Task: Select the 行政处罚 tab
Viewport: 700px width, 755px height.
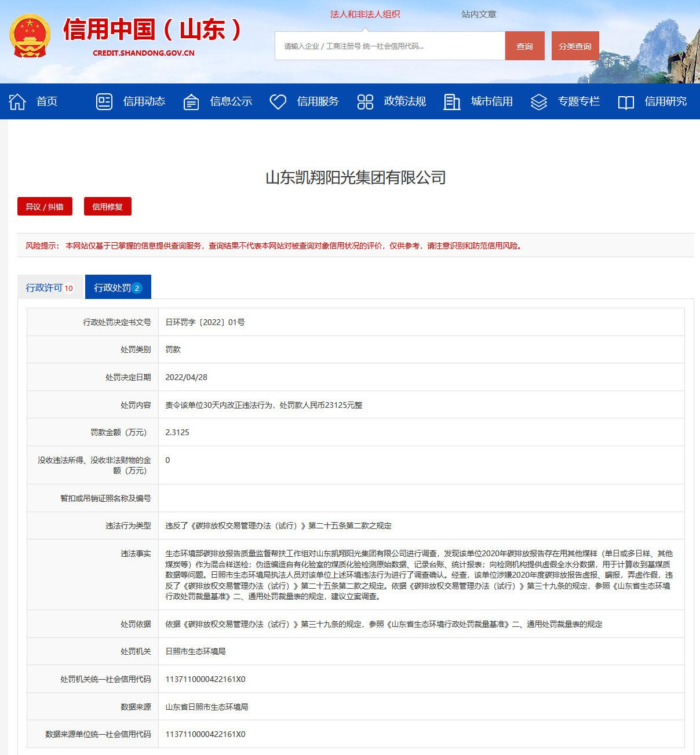Action: pos(118,287)
